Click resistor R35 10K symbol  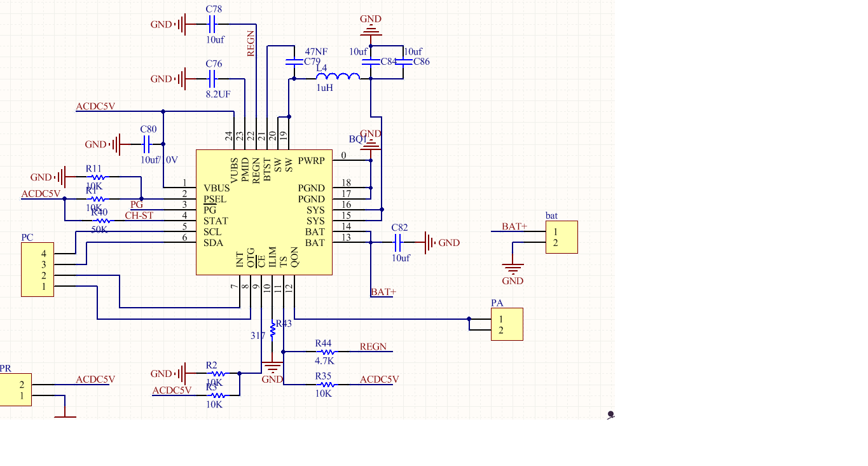click(x=326, y=385)
